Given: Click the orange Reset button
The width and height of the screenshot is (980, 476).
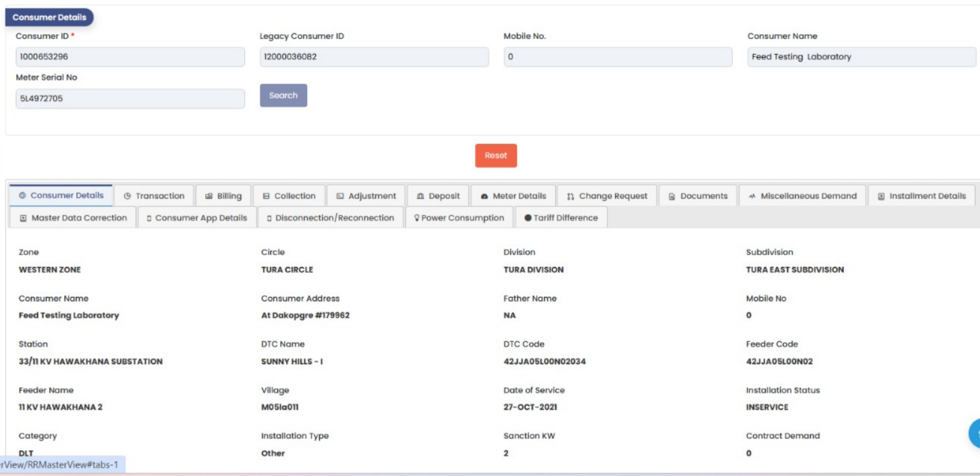Looking at the screenshot, I should coord(496,156).
